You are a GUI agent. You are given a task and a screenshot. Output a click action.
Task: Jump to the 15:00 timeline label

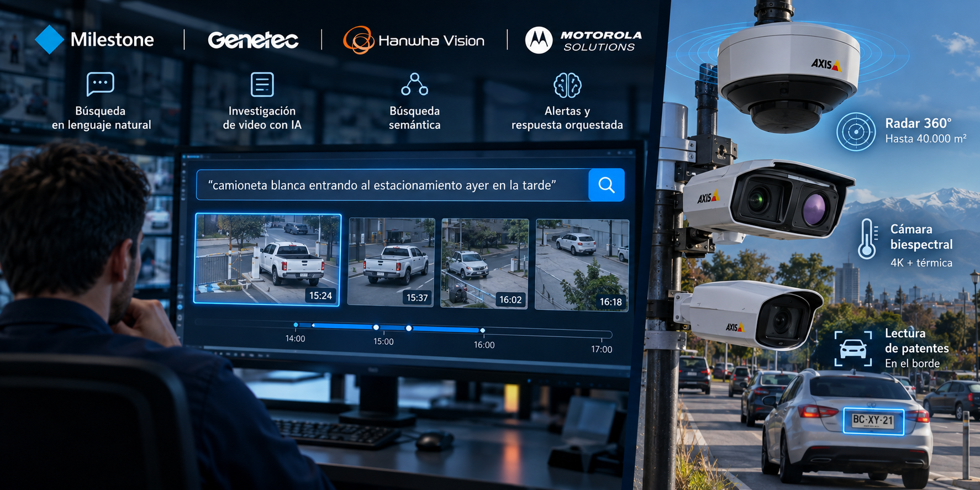pyautogui.click(x=383, y=342)
